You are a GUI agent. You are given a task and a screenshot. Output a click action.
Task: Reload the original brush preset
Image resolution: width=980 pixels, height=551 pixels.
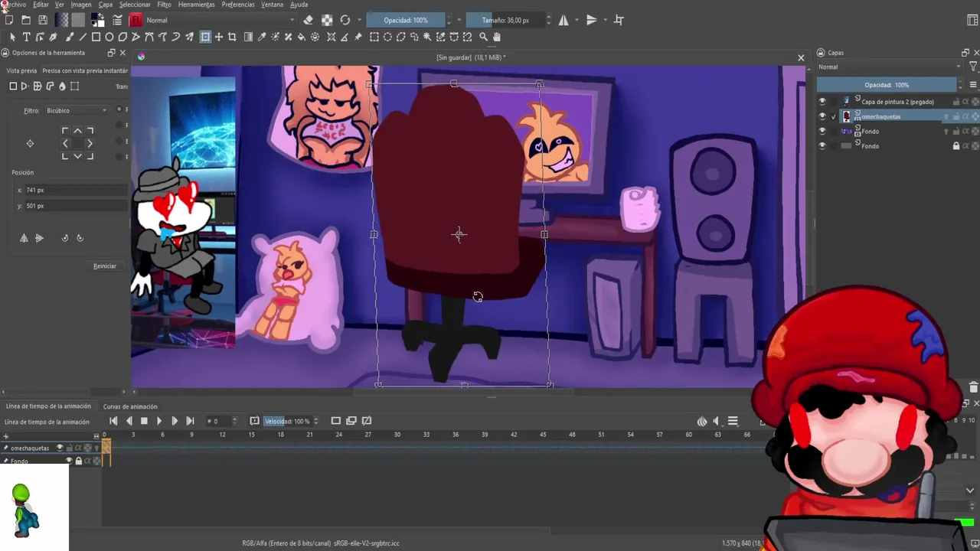coord(345,20)
